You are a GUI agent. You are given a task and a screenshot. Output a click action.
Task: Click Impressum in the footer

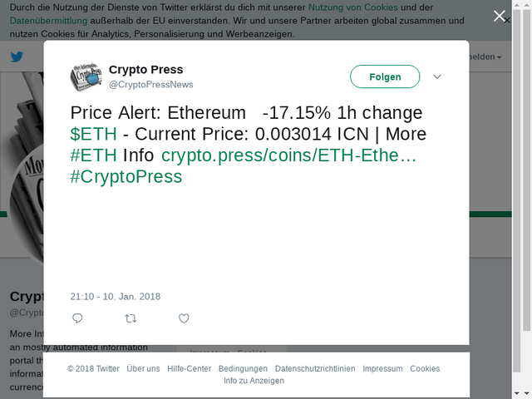(382, 369)
